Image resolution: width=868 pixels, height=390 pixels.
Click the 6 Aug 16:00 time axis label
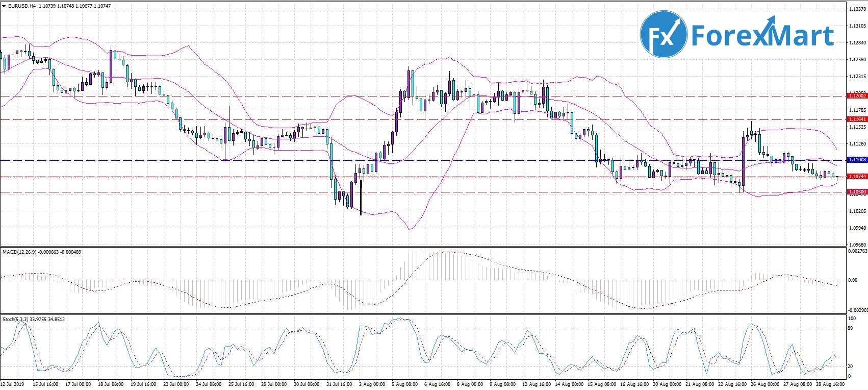(x=437, y=384)
